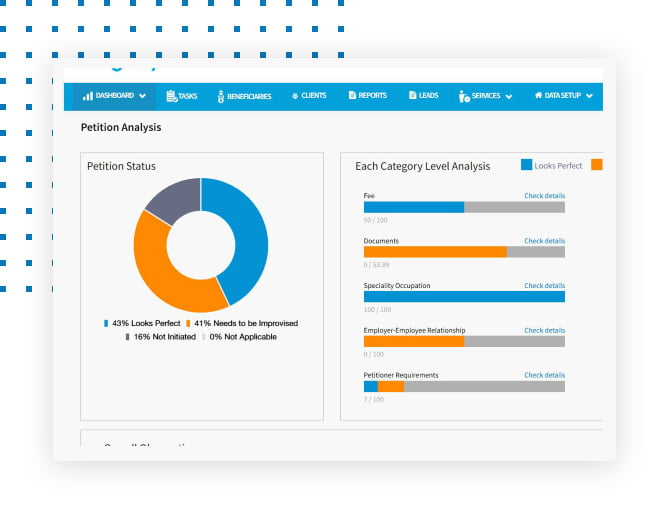Viewport: 660px width, 508px height.
Task: Open the Tasks menu item
Action: point(188,96)
